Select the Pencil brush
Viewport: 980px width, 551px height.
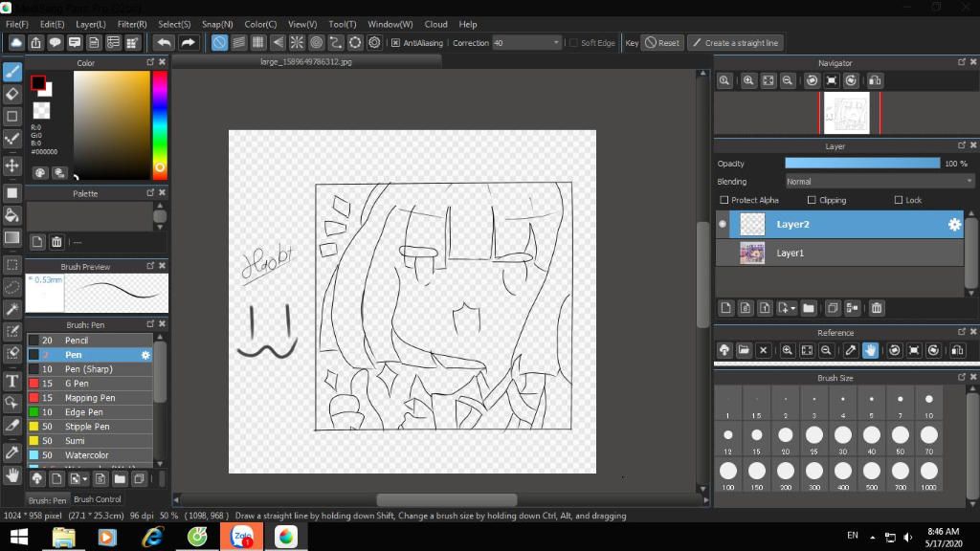pyautogui.click(x=89, y=341)
